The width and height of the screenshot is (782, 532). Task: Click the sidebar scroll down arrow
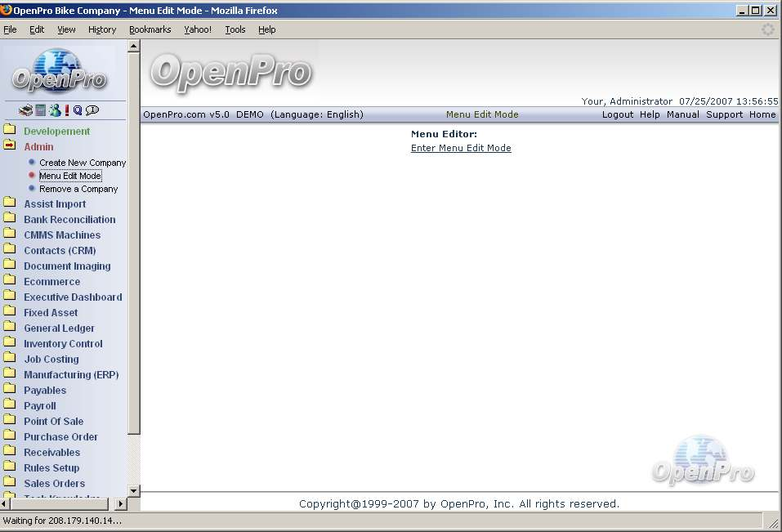point(134,490)
